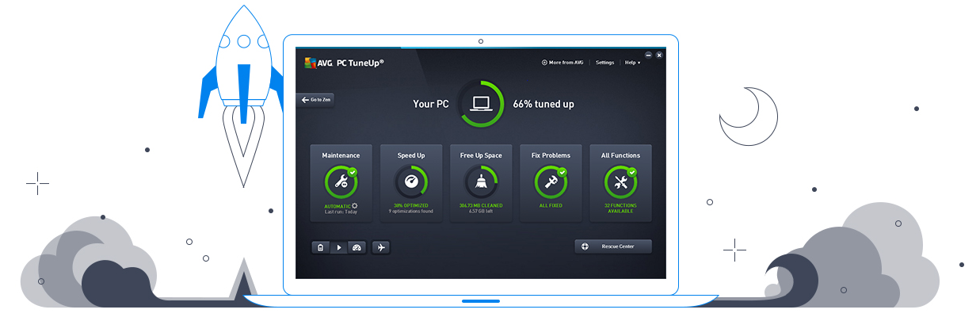Click the Speed Up tile heading
Viewport: 980px width, 321px height.
[x=410, y=155]
